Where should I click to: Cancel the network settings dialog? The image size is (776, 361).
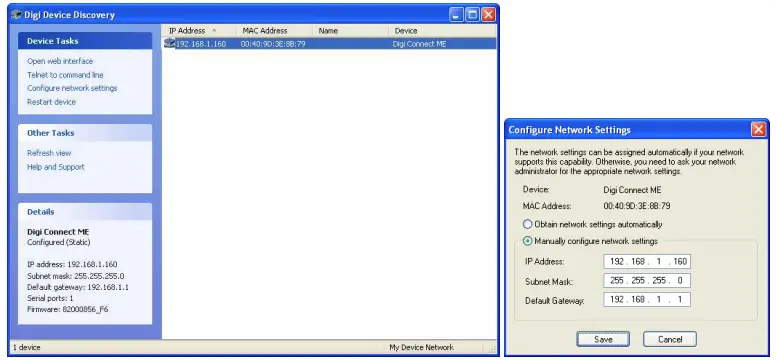670,339
